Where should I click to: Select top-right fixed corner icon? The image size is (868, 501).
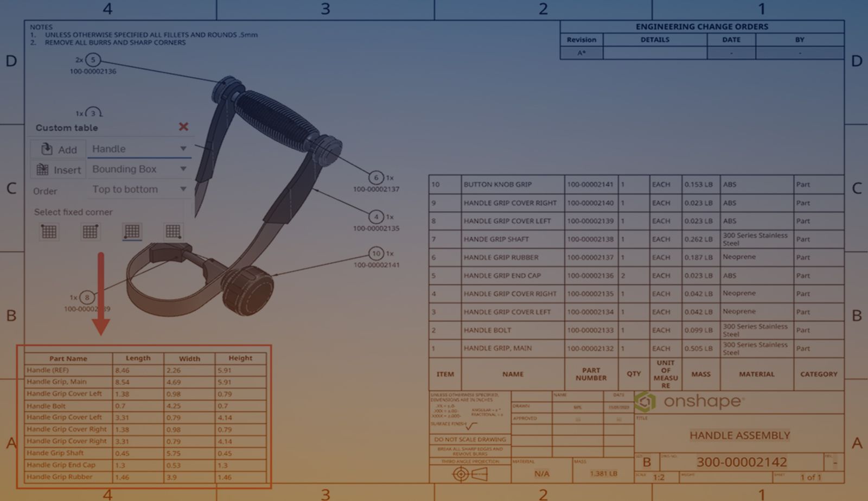pos(90,232)
